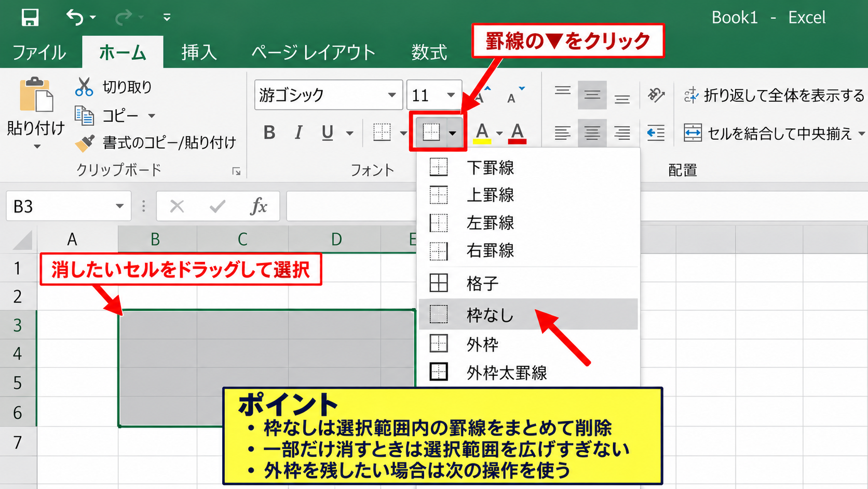
Task: Click the コピー copy button
Action: [107, 115]
